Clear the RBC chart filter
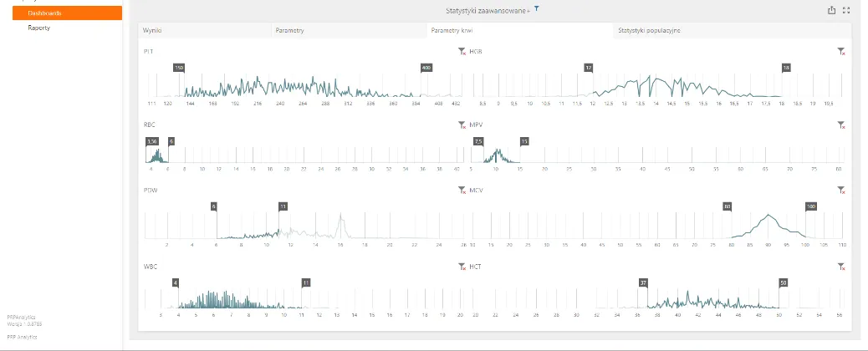 (462, 125)
